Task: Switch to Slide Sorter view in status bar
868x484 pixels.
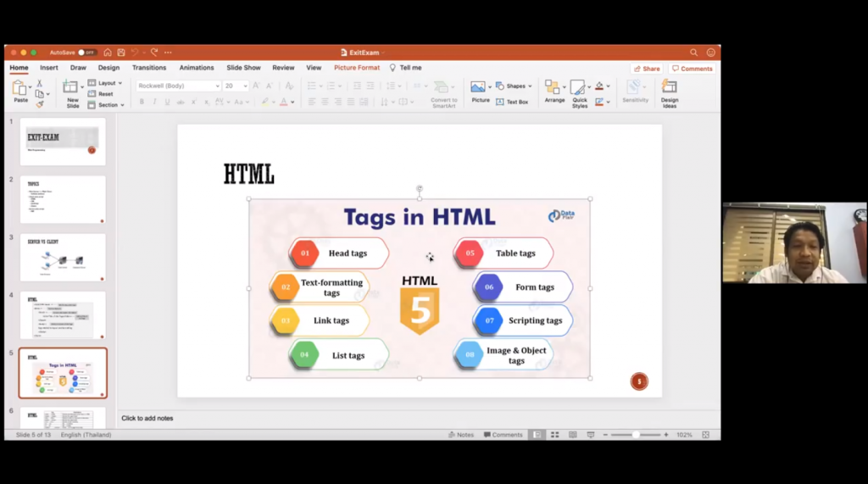Action: click(554, 435)
